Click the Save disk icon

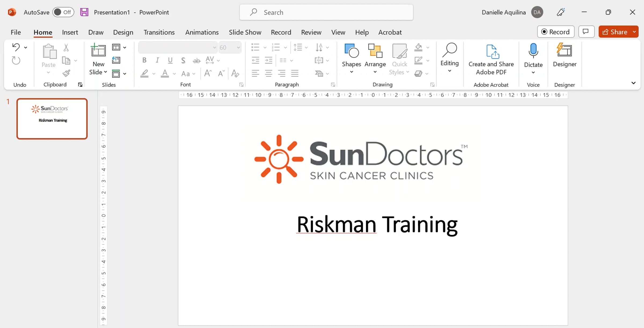click(x=84, y=12)
